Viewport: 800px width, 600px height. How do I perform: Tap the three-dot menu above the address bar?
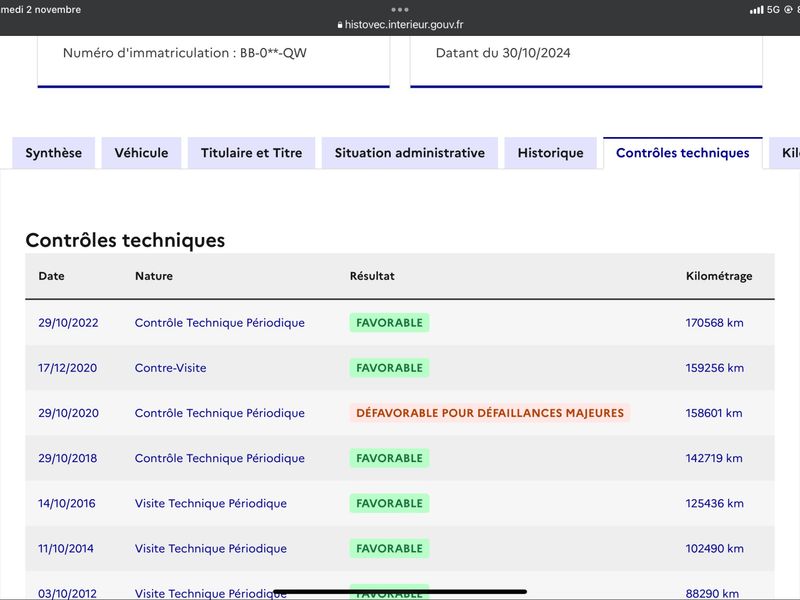(x=400, y=10)
